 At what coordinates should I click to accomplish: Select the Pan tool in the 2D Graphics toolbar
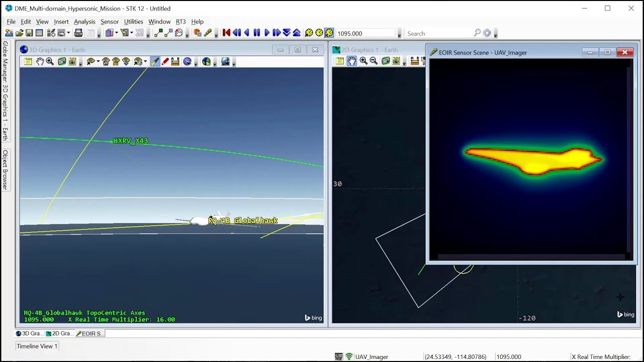click(x=352, y=61)
